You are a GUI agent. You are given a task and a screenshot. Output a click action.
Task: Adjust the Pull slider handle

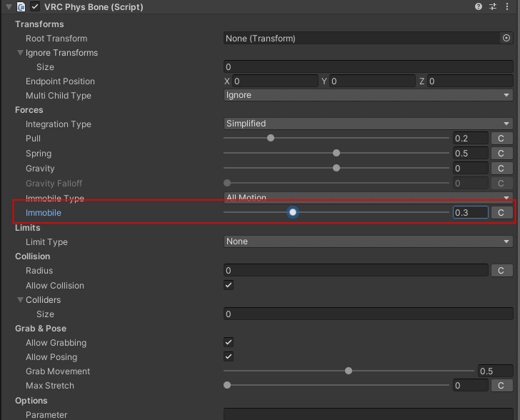tap(271, 138)
